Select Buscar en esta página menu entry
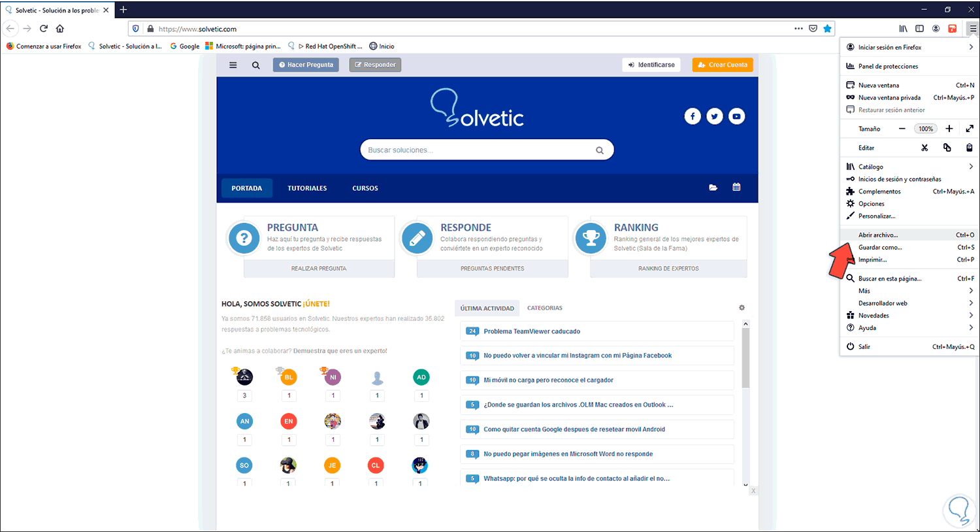 [x=910, y=278]
